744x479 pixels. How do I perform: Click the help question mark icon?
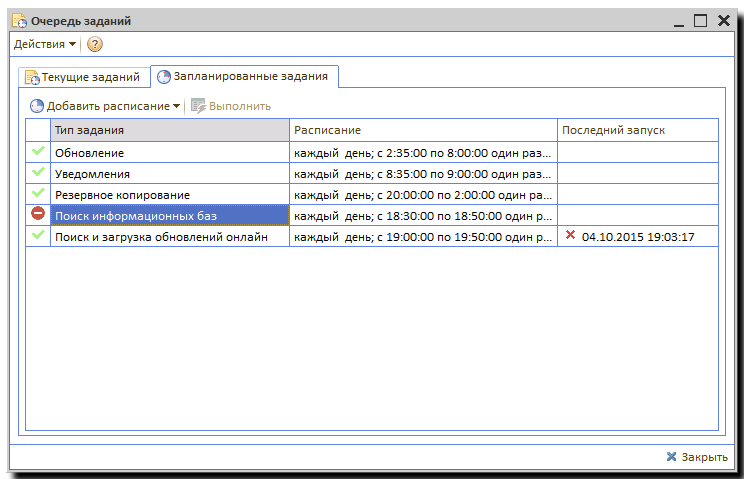tap(95, 44)
